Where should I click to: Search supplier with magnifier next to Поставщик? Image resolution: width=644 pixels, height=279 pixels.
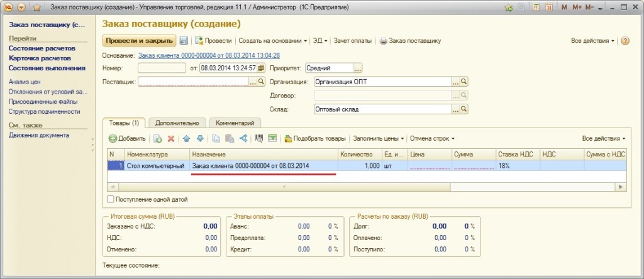261,82
